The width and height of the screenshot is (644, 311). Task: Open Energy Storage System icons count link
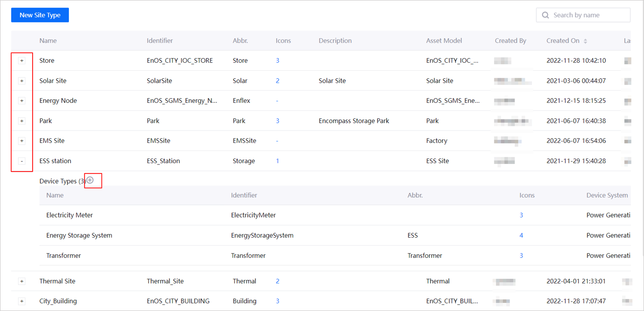[521, 235]
